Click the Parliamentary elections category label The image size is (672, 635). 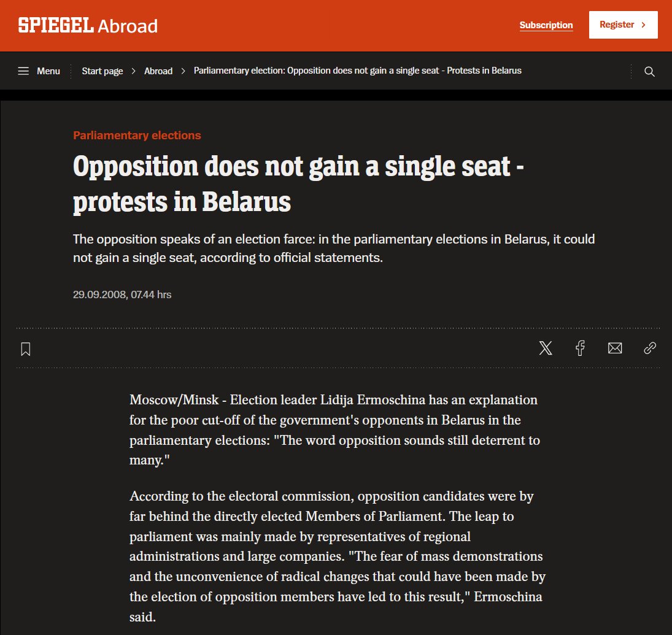pos(137,136)
